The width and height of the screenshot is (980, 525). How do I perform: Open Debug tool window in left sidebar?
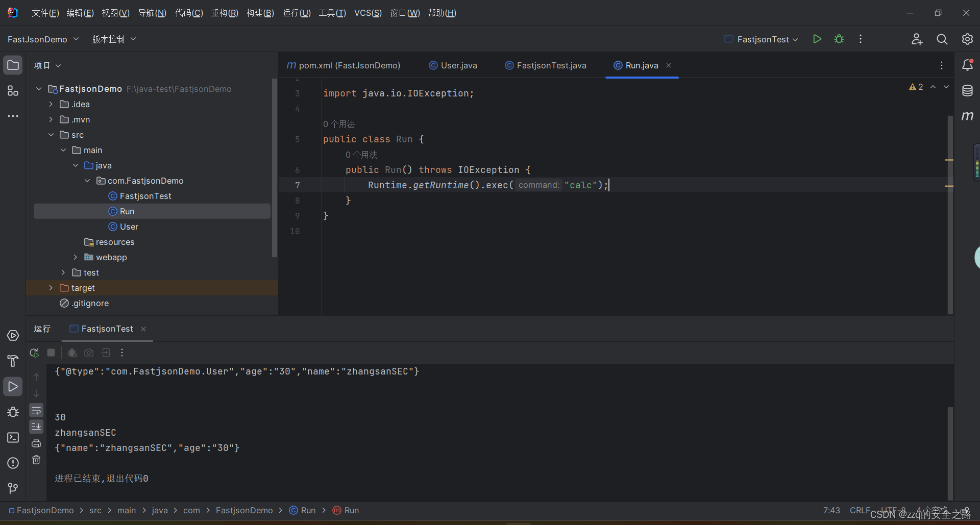13,412
